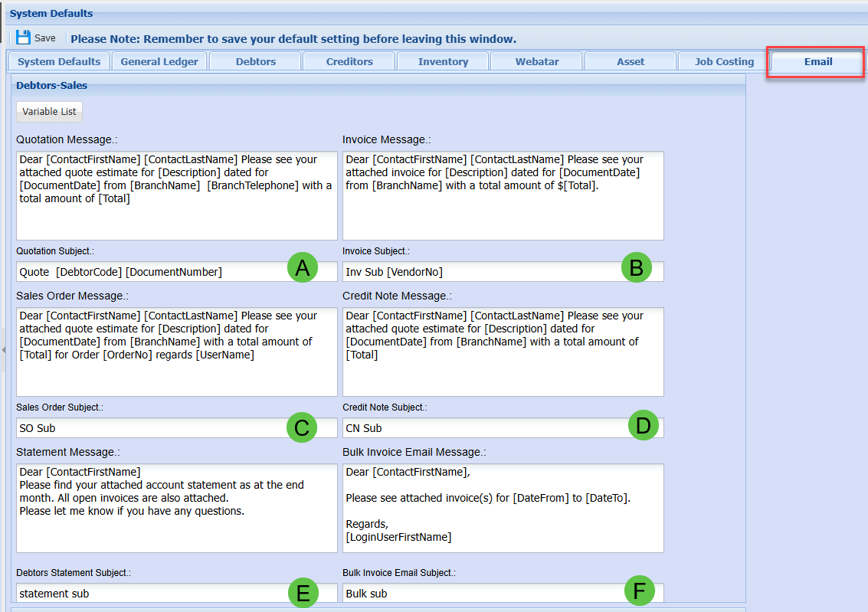Click inside the Sales Order Message text area

pyautogui.click(x=177, y=352)
